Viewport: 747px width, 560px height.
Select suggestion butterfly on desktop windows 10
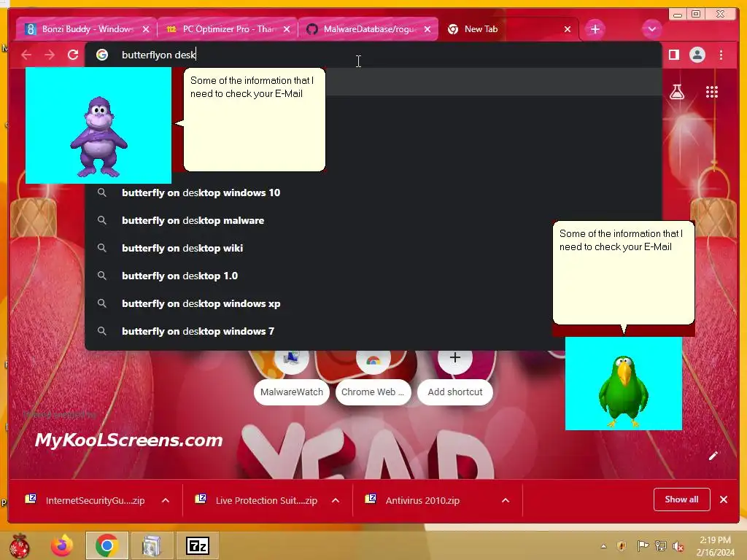373,192
